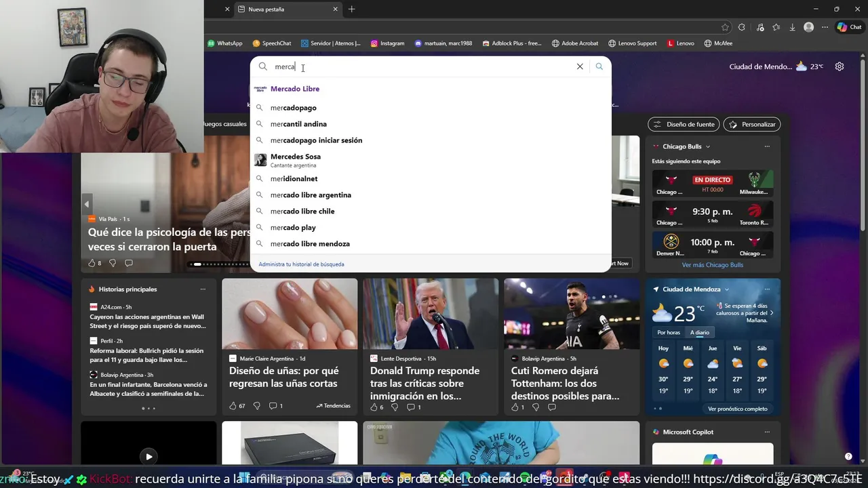Open the Donald Trump article thumbnail

431,314
